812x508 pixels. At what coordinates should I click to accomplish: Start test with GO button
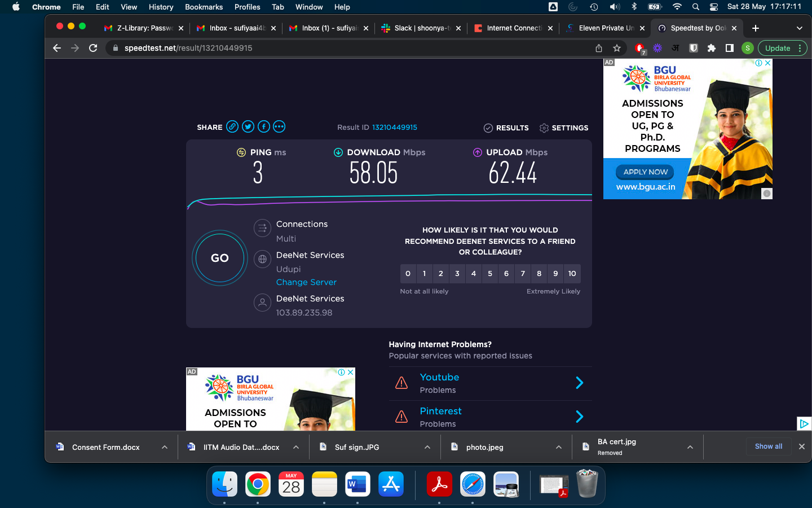click(x=220, y=258)
